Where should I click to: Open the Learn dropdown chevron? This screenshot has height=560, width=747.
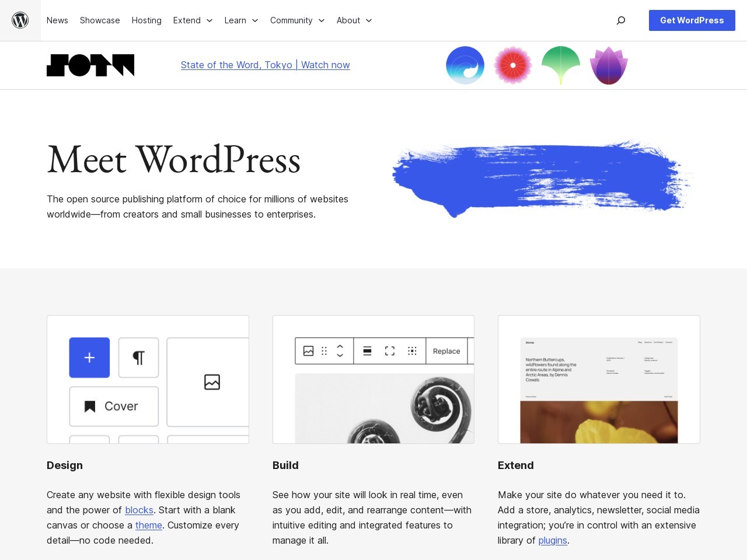(x=254, y=20)
